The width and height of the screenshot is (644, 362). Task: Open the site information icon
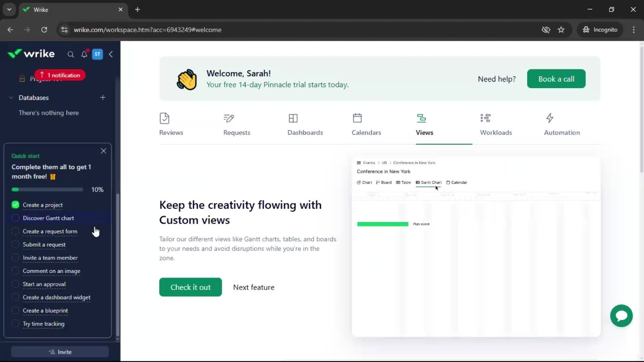click(64, 30)
